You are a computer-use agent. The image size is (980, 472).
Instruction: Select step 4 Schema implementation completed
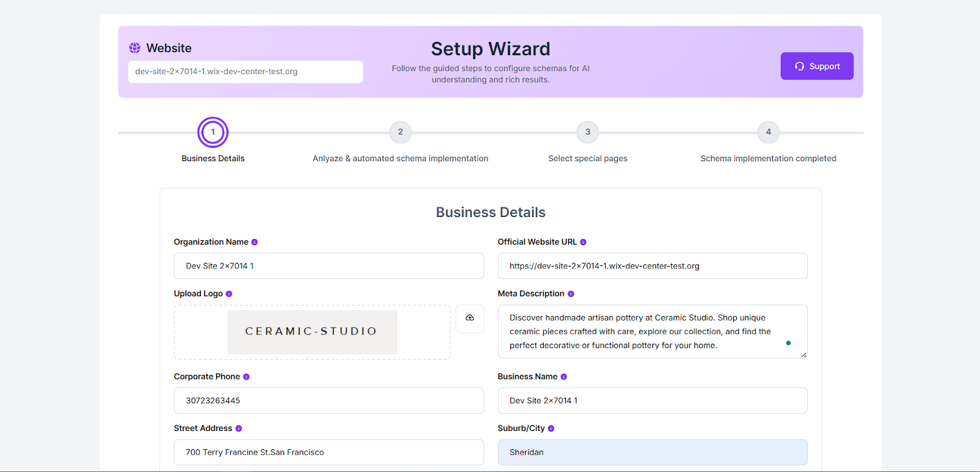pos(768,132)
